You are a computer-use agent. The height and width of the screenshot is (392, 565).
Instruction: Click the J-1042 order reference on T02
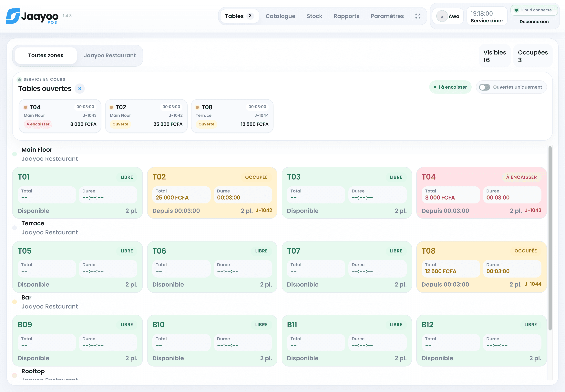264,211
